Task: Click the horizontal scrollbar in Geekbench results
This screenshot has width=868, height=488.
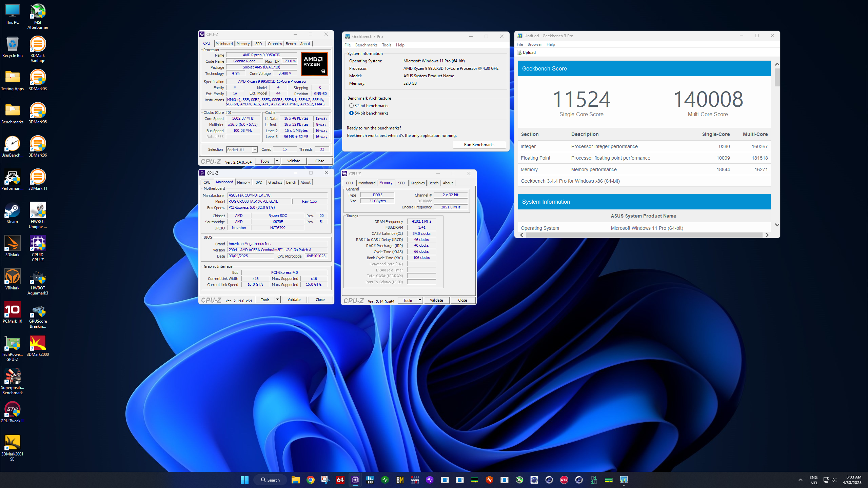Action: [644, 235]
